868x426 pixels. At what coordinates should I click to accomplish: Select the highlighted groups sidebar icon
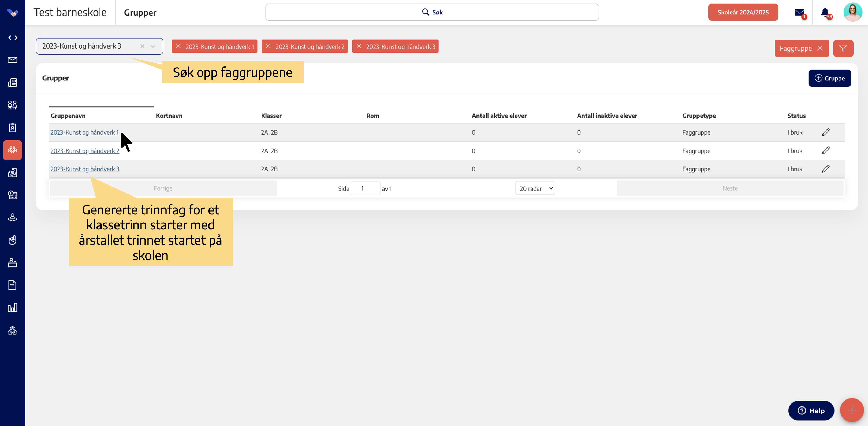pos(13,150)
